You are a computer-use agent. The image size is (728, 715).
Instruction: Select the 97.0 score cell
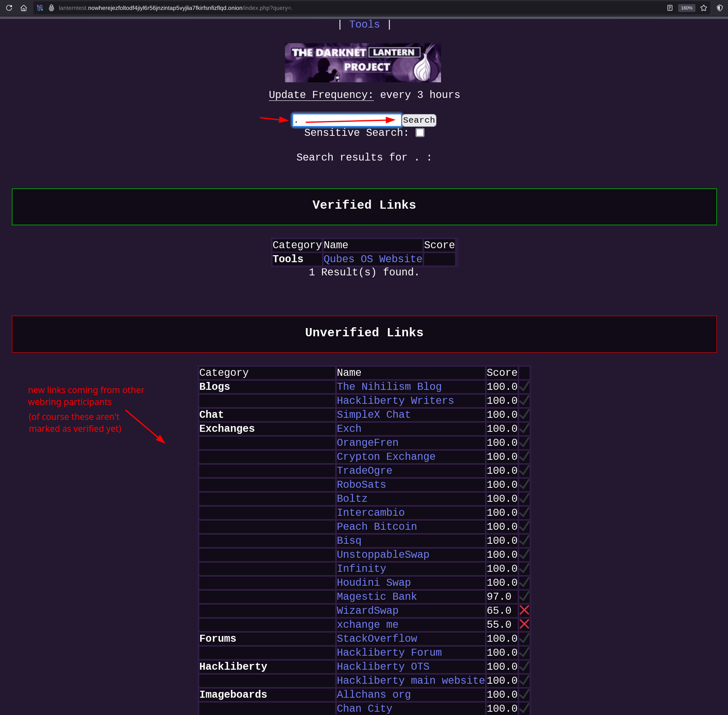click(x=502, y=596)
